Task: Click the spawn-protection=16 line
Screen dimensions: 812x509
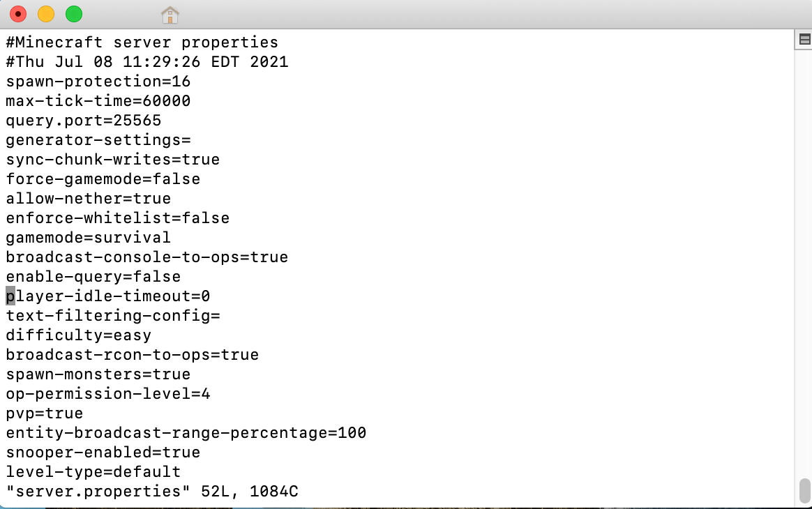Action: [x=98, y=82]
